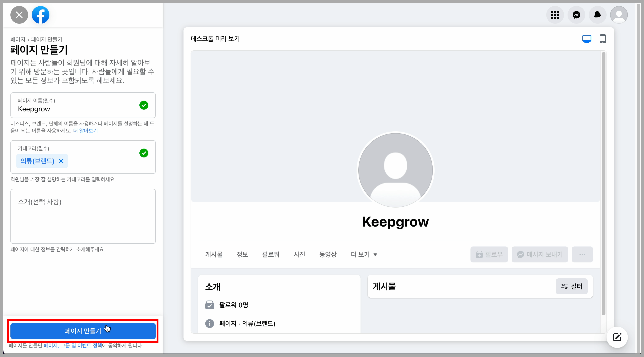The height and width of the screenshot is (357, 644).
Task: Switch to the 정보 tab
Action: (242, 254)
